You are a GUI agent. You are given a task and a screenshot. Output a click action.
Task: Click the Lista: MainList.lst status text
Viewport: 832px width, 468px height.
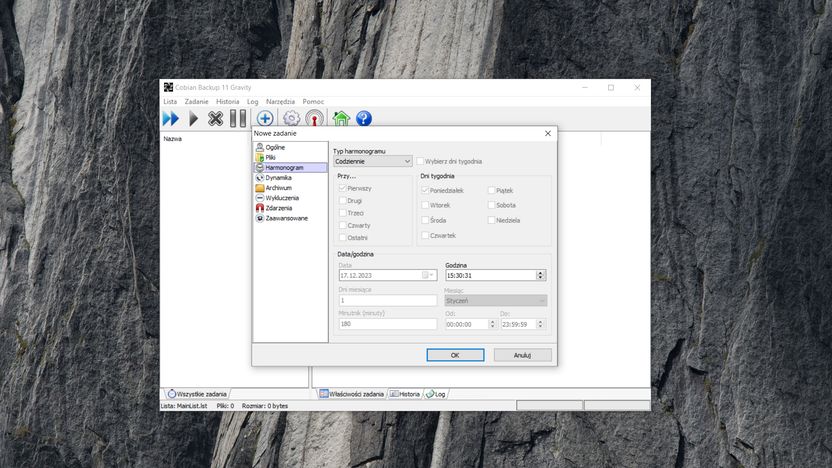[x=184, y=406]
